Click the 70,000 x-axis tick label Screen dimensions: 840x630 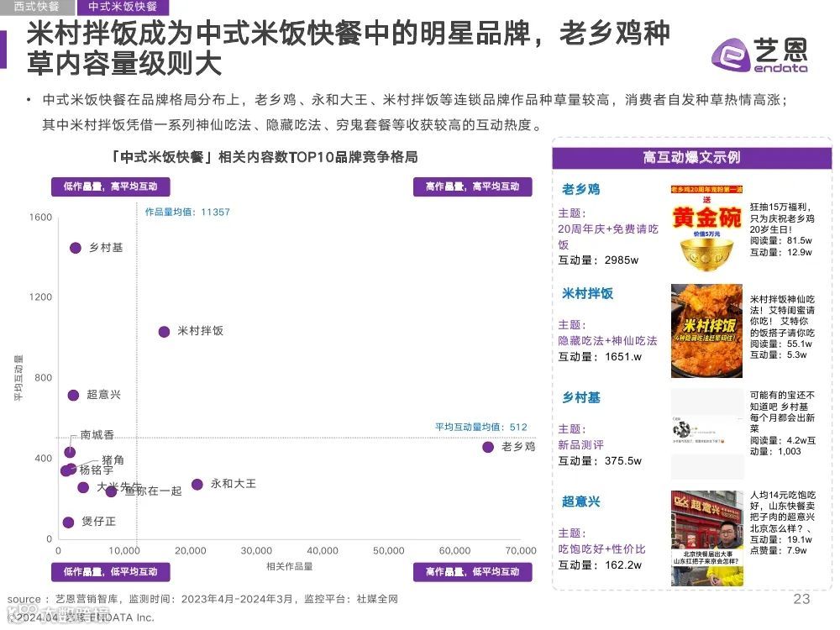click(521, 551)
